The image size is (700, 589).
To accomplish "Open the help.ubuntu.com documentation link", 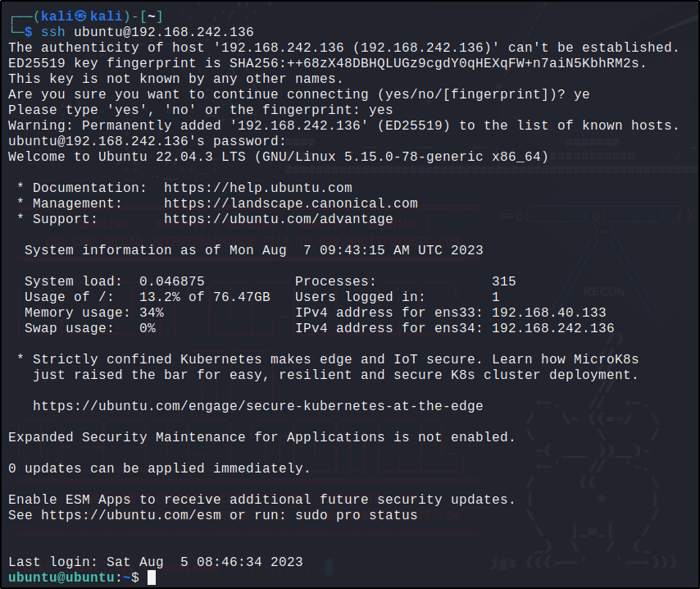I will coord(257,188).
